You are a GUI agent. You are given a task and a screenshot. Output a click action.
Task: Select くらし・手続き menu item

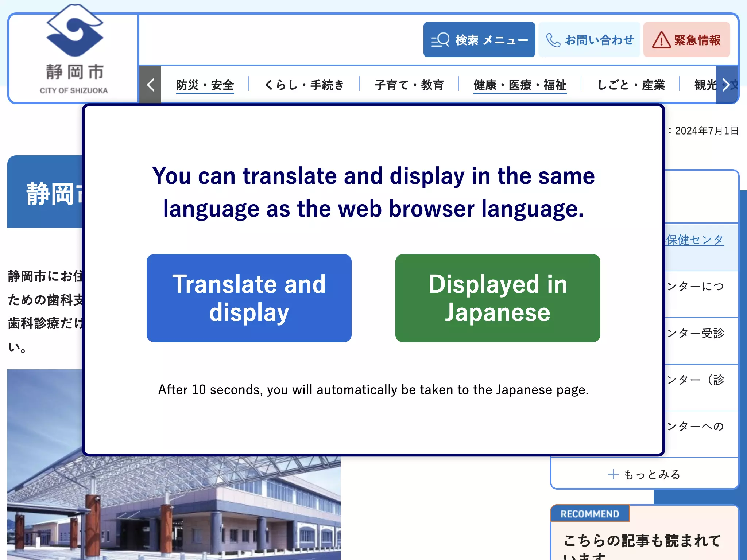tap(304, 85)
